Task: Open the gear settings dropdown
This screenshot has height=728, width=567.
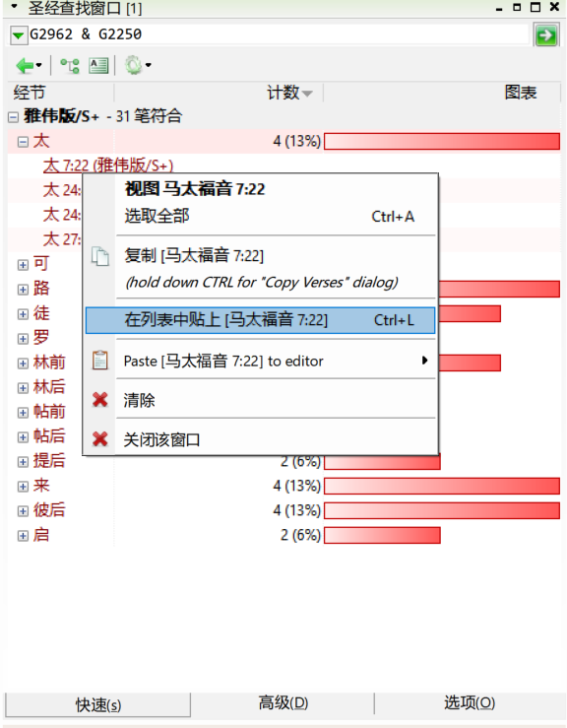Action: coord(138,65)
